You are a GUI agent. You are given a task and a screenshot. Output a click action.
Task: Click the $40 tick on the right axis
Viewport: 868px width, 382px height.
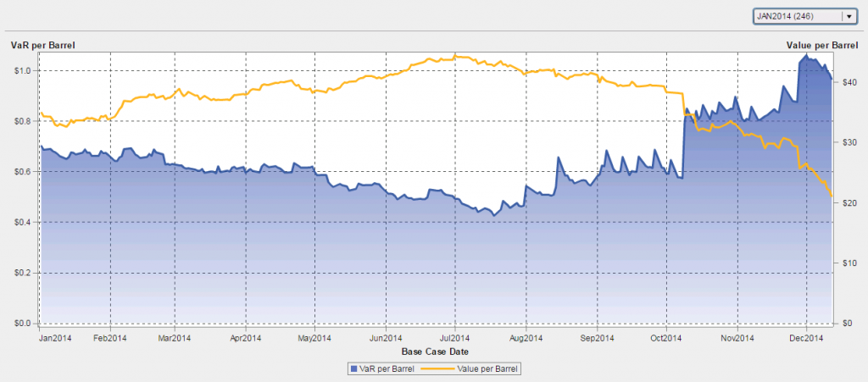point(849,82)
